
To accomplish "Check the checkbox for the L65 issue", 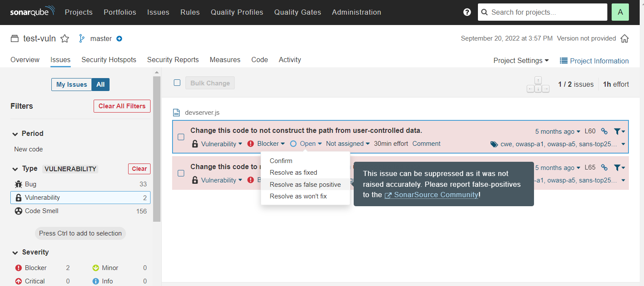I will [x=181, y=173].
